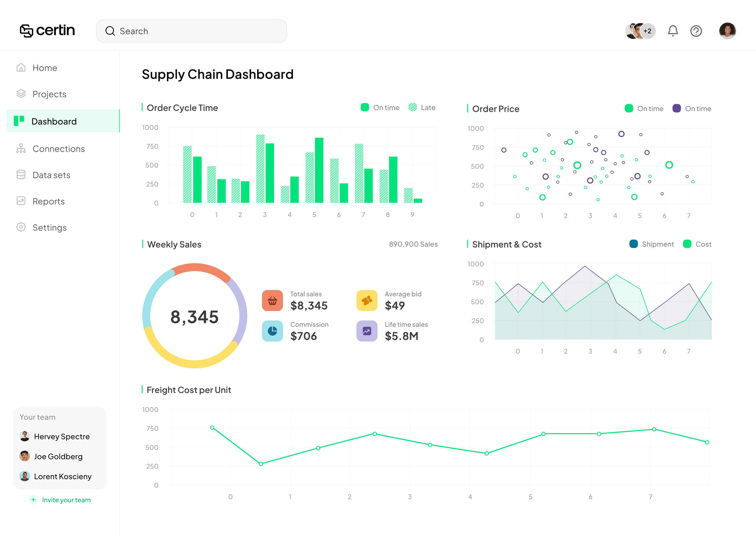Screen dimensions: 756x538
Task: Open the Data sets menu item
Action: pyautogui.click(x=63, y=175)
